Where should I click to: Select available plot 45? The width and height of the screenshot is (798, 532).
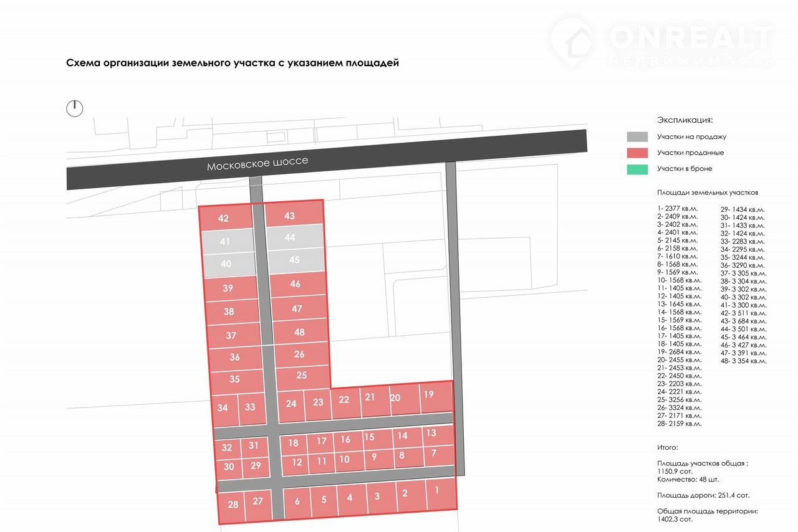[296, 260]
